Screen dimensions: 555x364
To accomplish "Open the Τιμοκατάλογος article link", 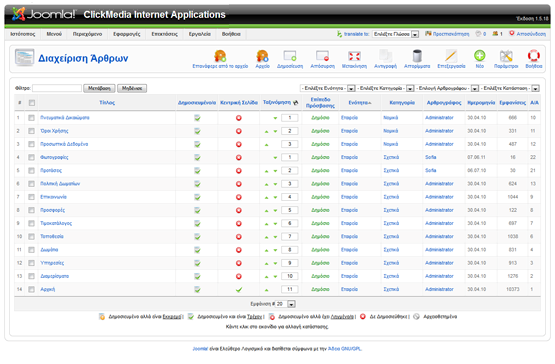I will click(56, 223).
